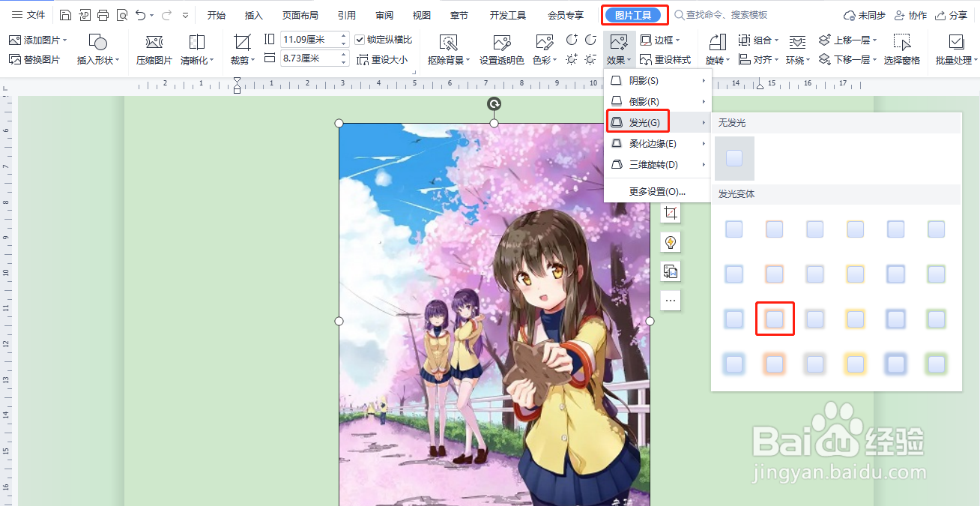Select orange glow variant in third row

point(775,319)
